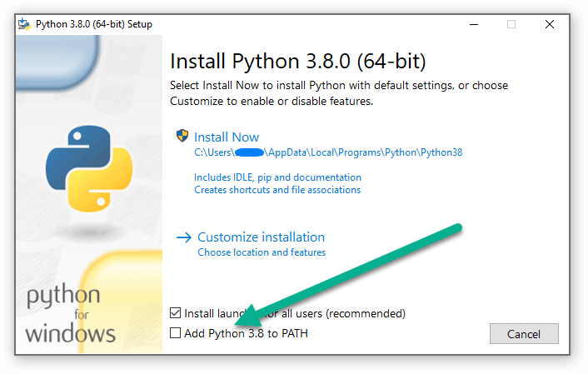Click "Creates shortcuts and file associations" text
The image size is (588, 374).
point(277,190)
